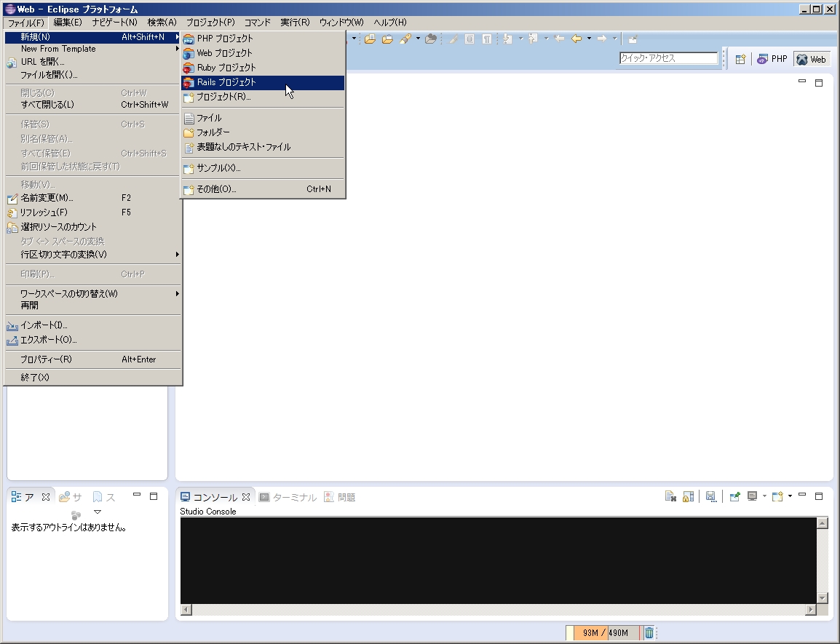Open search flashlight dropdown arrow

tap(418, 39)
